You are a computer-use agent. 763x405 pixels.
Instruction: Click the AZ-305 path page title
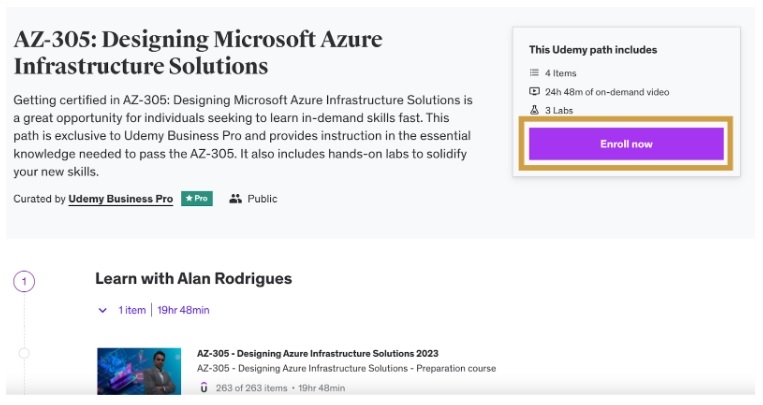198,53
